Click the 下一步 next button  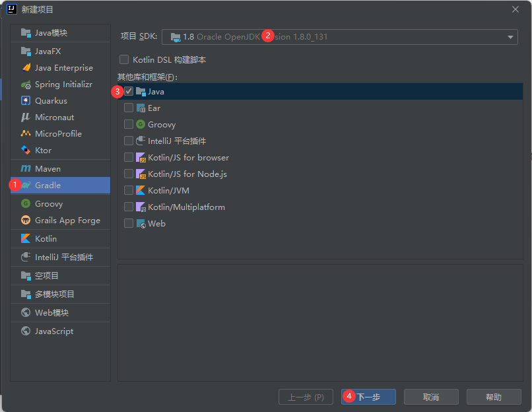pos(368,397)
